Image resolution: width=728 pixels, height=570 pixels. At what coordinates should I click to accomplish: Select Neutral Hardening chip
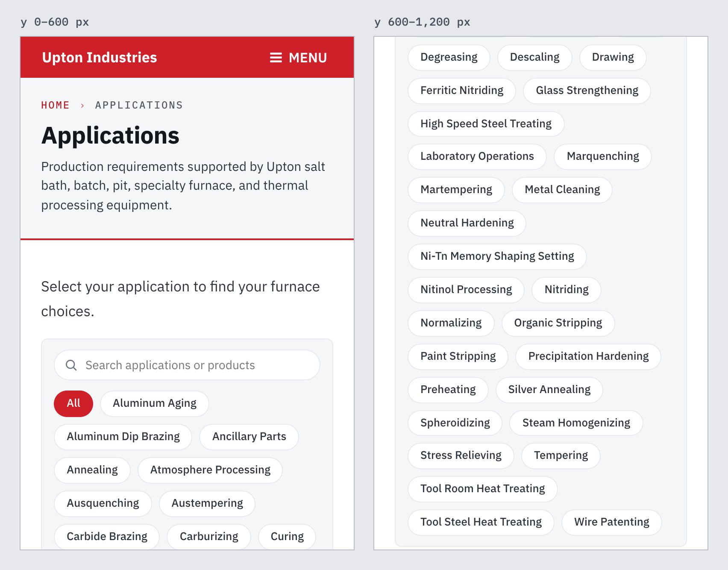click(467, 223)
